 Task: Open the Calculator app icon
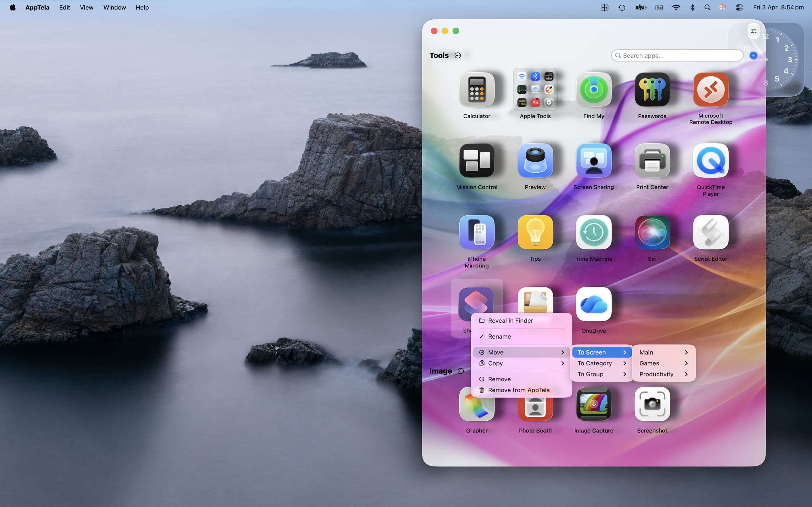coord(476,90)
